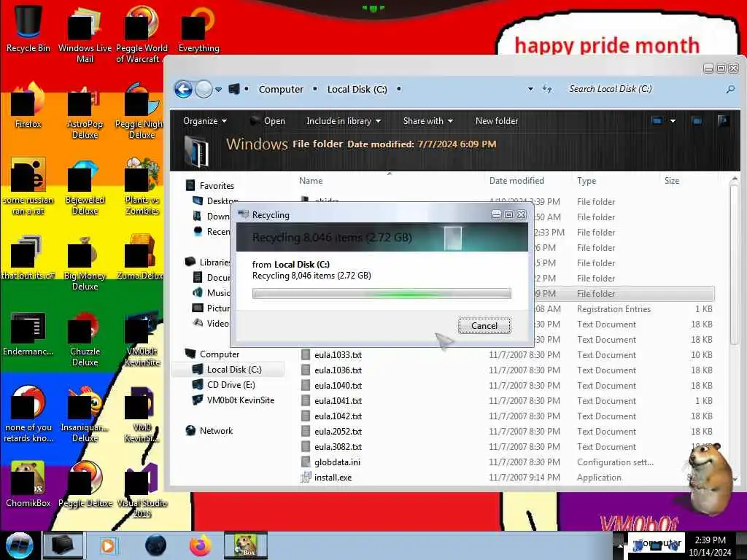Select install.exe in file list

(333, 477)
